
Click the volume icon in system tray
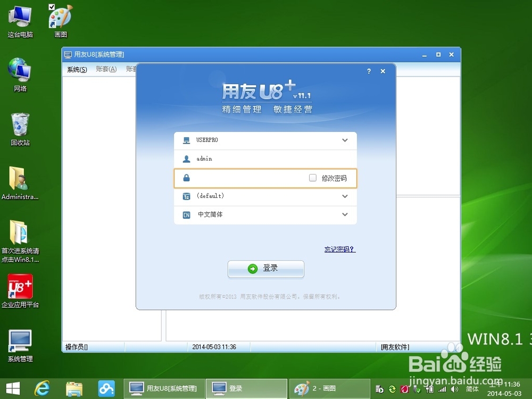(454, 389)
